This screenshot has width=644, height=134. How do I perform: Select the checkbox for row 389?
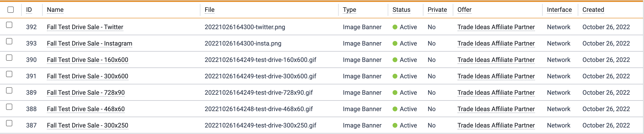coord(9,91)
